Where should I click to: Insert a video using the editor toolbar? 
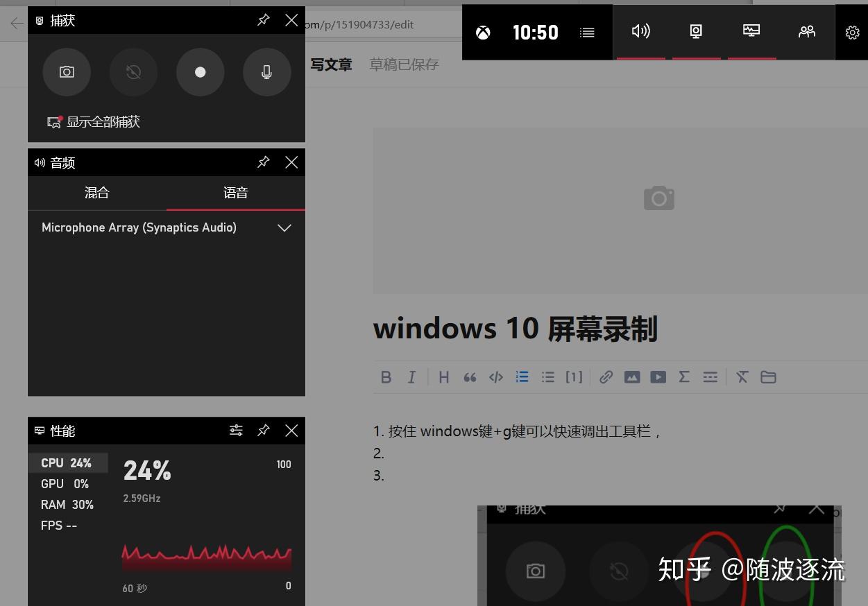pyautogui.click(x=658, y=376)
